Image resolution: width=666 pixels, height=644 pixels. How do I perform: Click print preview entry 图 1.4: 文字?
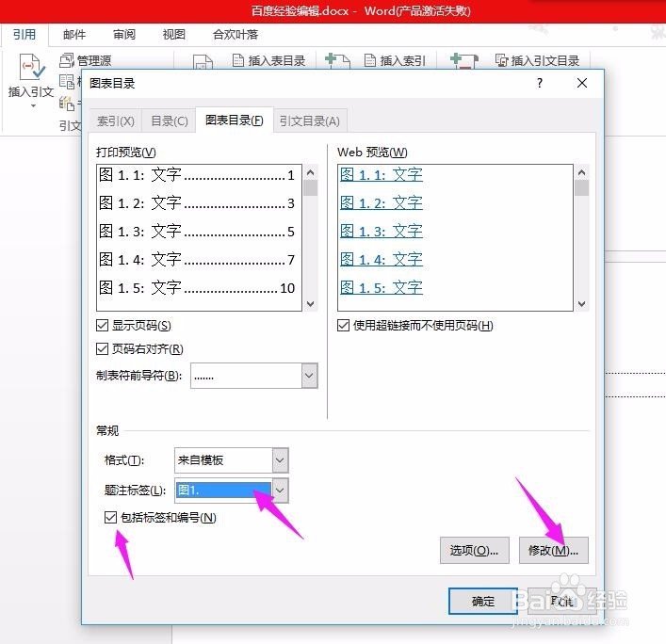click(197, 259)
